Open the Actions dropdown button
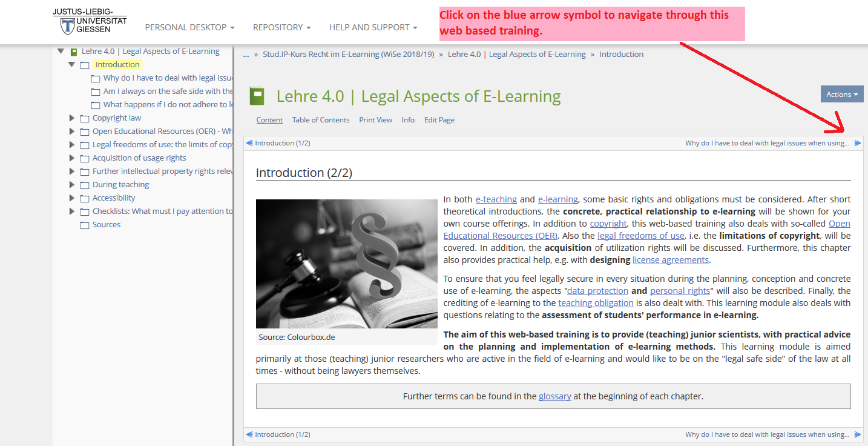 coord(841,94)
